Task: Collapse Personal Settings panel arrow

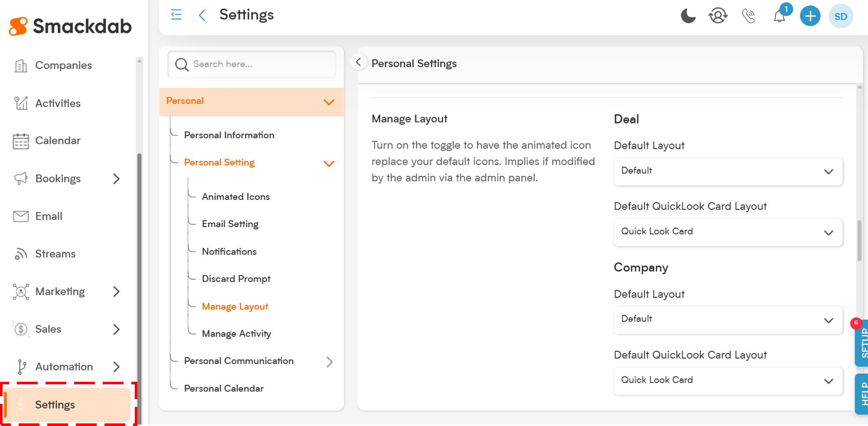Action: pyautogui.click(x=358, y=62)
